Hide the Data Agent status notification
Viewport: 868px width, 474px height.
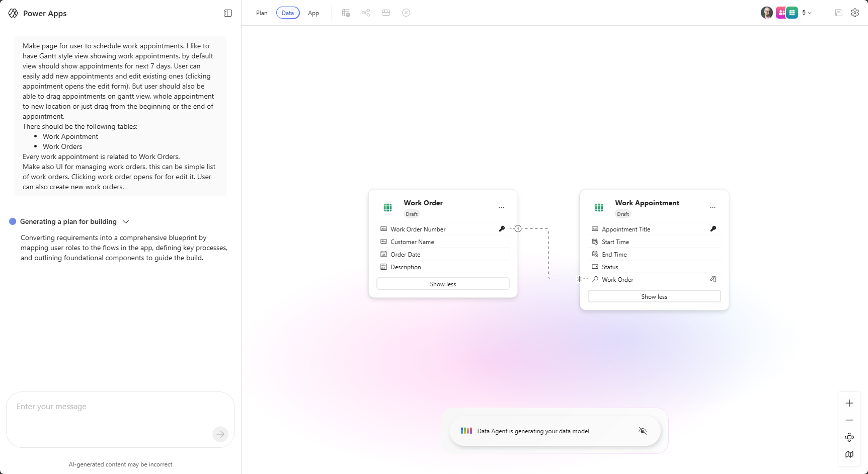click(x=643, y=431)
